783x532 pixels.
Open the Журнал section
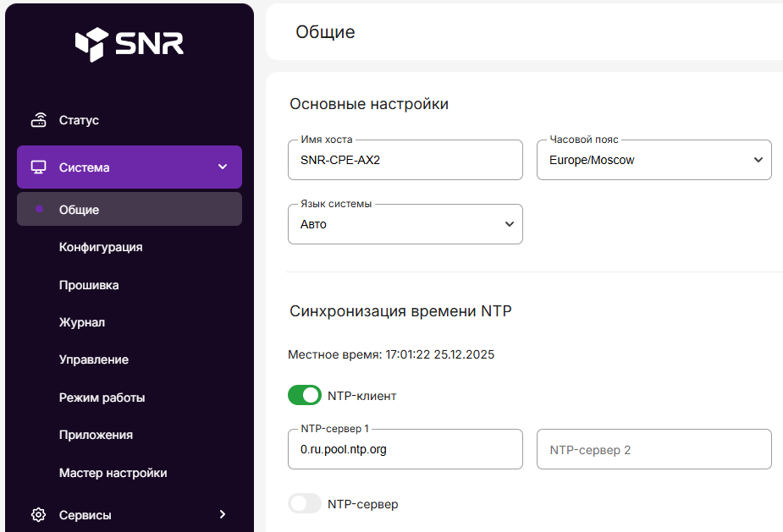(x=82, y=322)
